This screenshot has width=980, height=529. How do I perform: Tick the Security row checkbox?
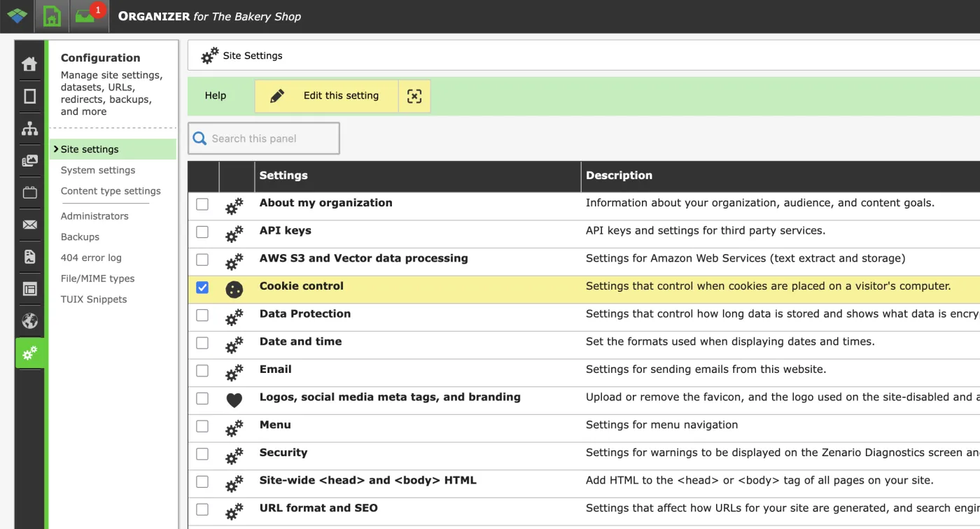coord(202,454)
